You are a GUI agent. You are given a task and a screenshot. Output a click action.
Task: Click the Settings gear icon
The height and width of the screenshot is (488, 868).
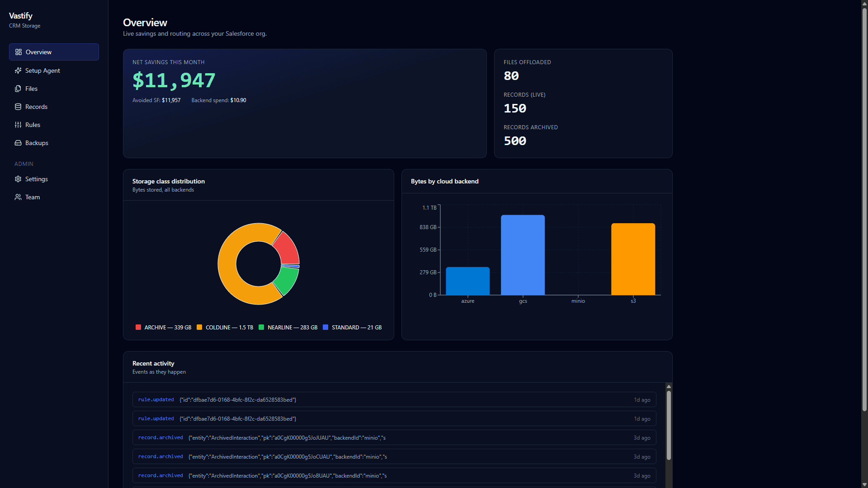[x=18, y=179]
